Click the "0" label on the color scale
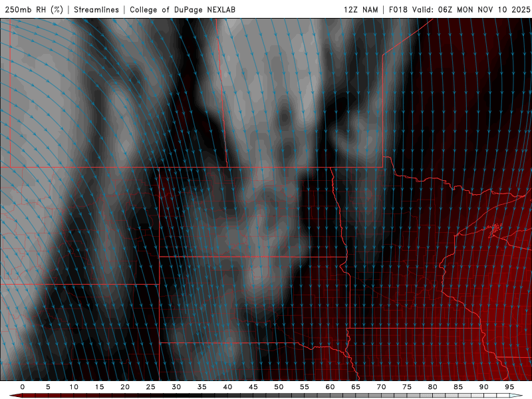This screenshot has width=532, height=399. pos(23,387)
